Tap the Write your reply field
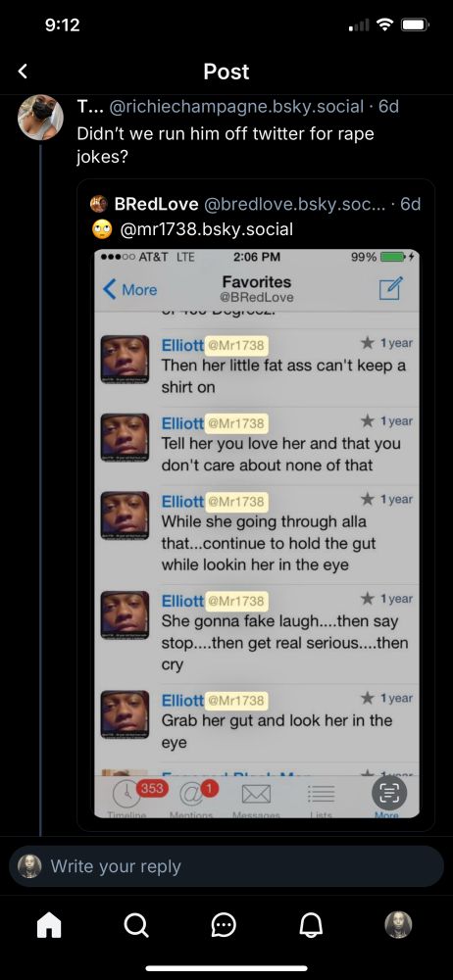Viewport: 453px width, 980px height. tap(226, 866)
